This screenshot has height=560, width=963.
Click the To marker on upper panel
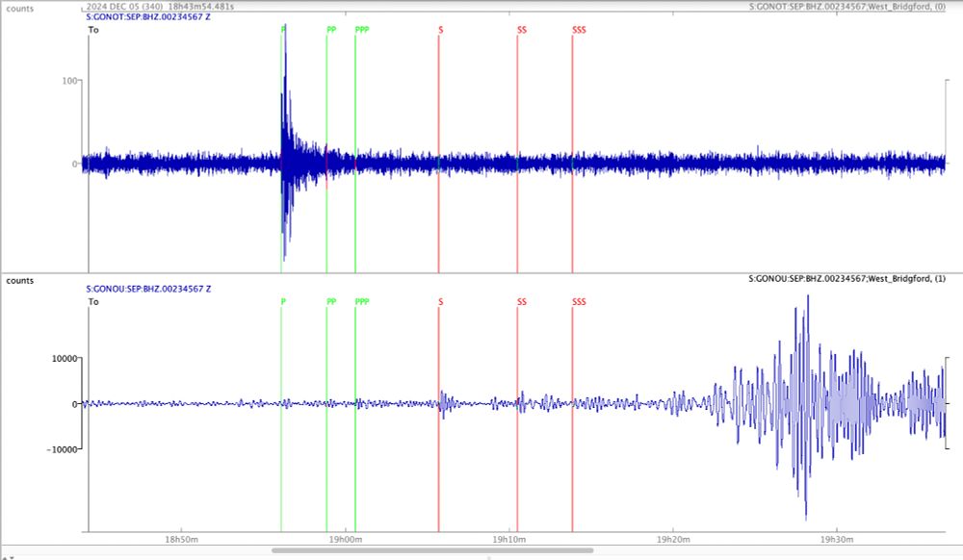pyautogui.click(x=93, y=30)
